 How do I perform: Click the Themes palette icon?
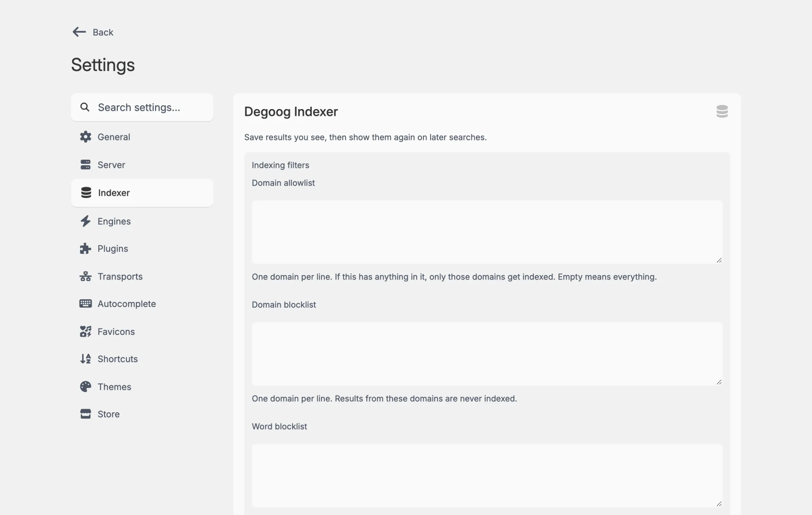click(x=85, y=387)
